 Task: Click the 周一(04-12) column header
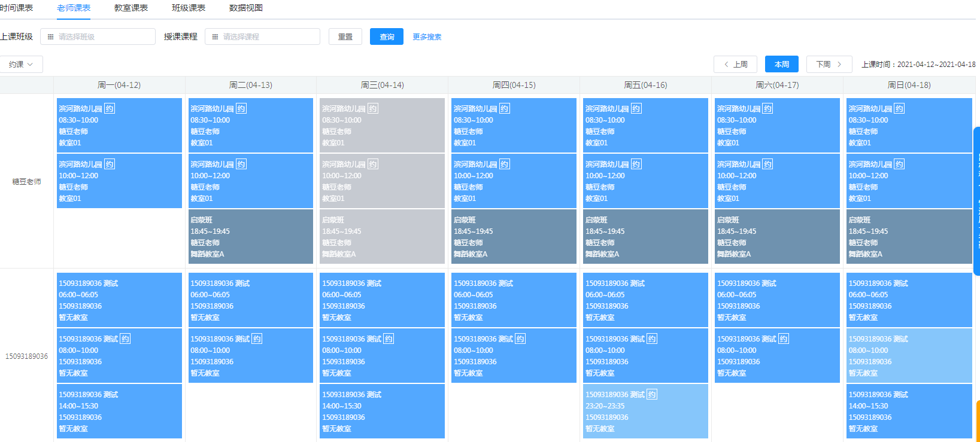point(119,85)
